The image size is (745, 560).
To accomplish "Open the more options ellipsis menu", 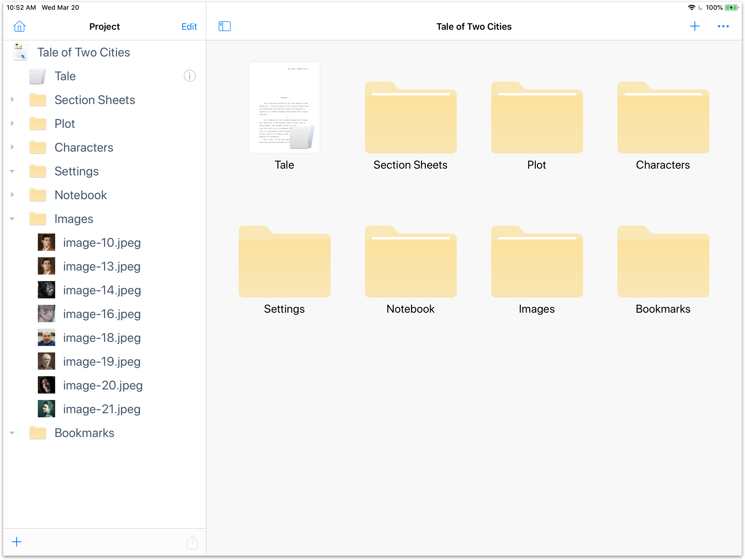I will 723,26.
